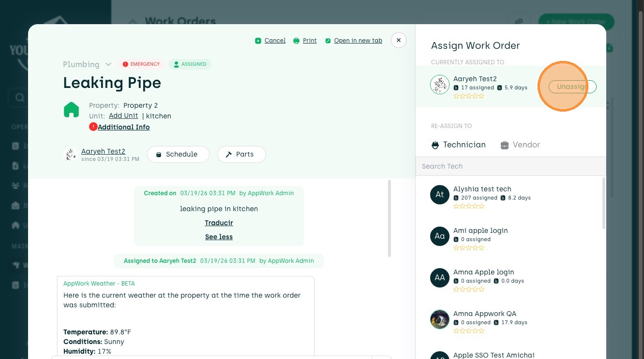Click the green house property icon
Image resolution: width=644 pixels, height=359 pixels.
[71, 110]
